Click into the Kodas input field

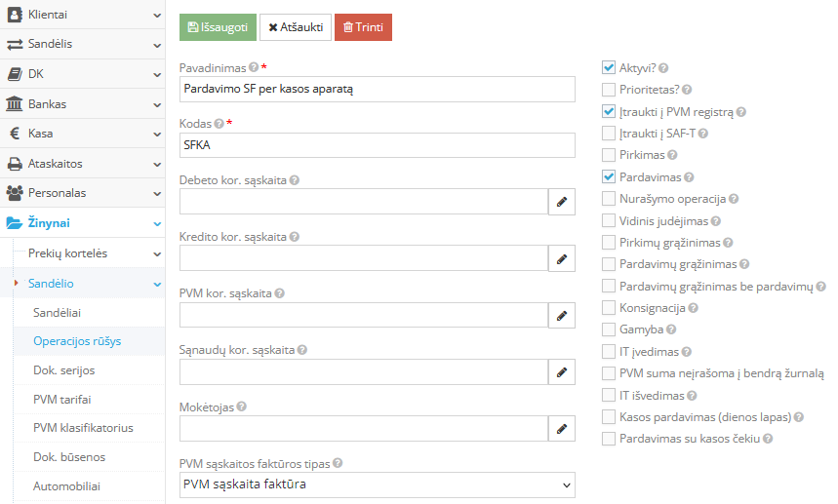[x=378, y=145]
